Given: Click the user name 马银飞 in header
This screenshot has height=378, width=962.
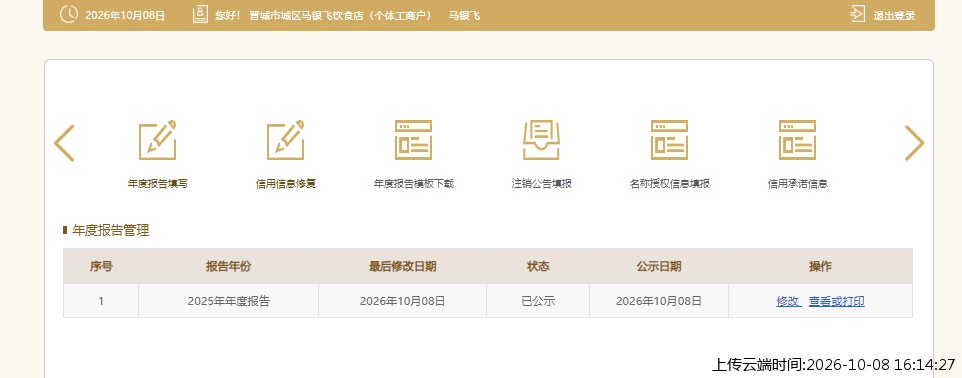Looking at the screenshot, I should click(464, 16).
